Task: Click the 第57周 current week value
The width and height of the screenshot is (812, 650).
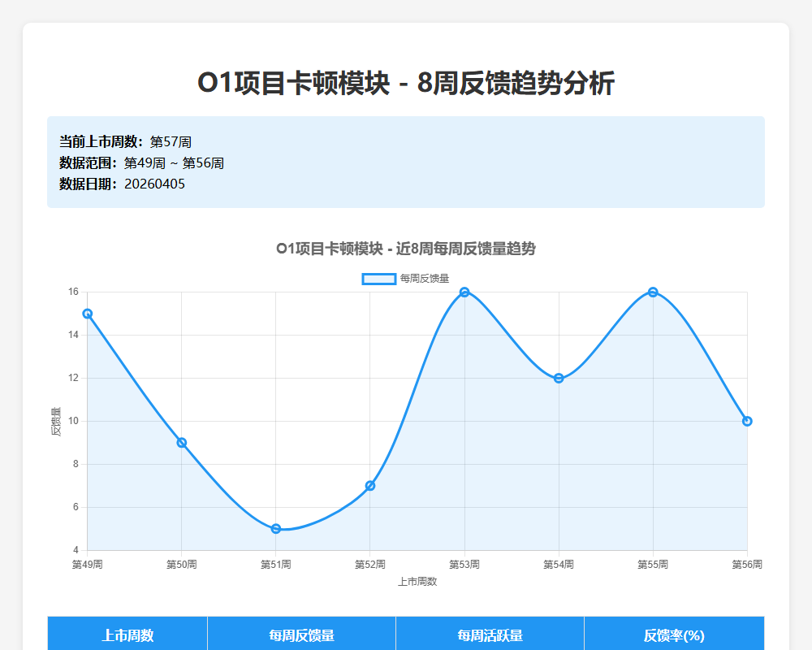Action: click(x=171, y=142)
